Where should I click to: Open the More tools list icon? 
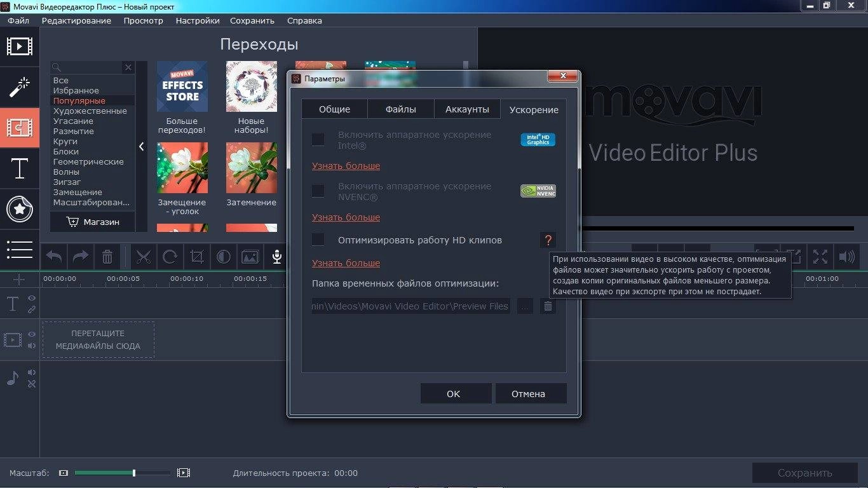point(20,250)
